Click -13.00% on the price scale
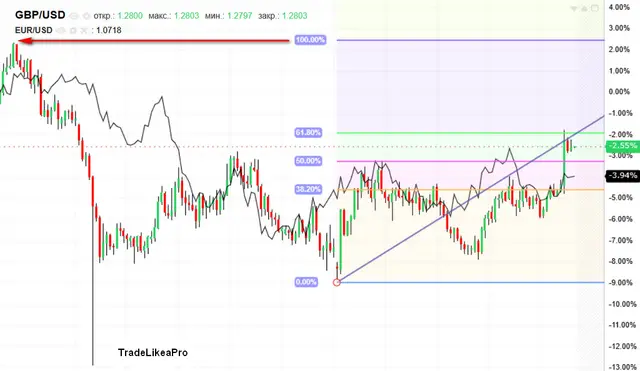 coord(621,367)
